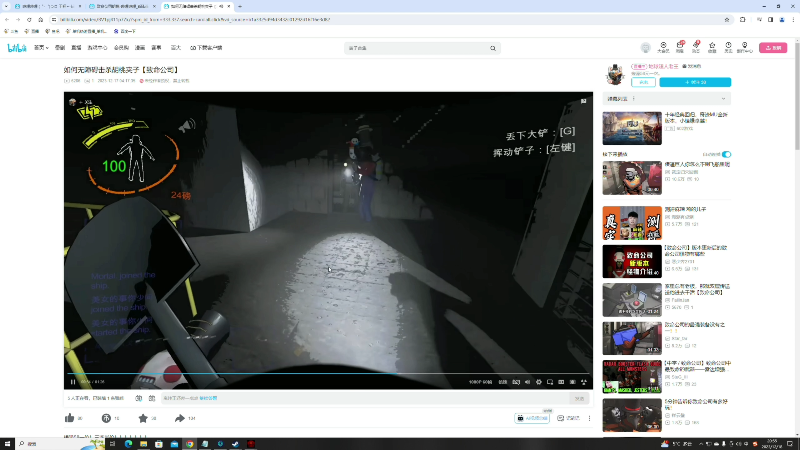Open the player settings gear
Viewport: 800px width, 450px height.
tap(539, 382)
